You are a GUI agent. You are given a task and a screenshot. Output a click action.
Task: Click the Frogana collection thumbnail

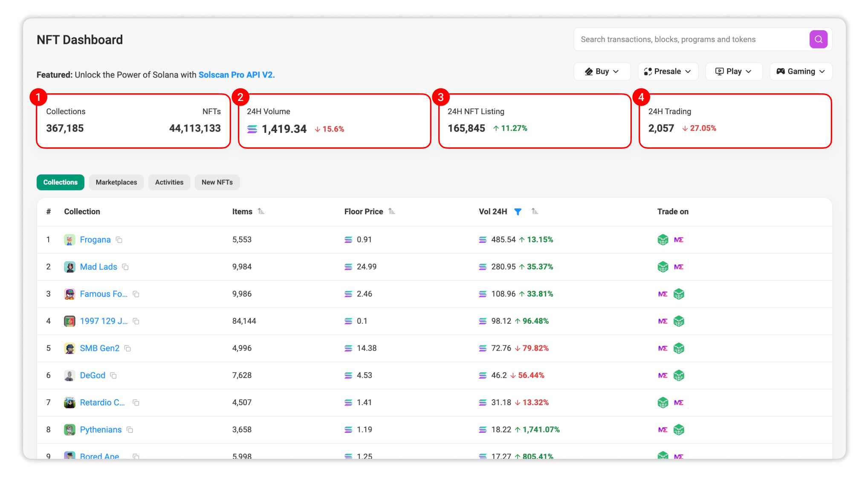[x=69, y=240]
